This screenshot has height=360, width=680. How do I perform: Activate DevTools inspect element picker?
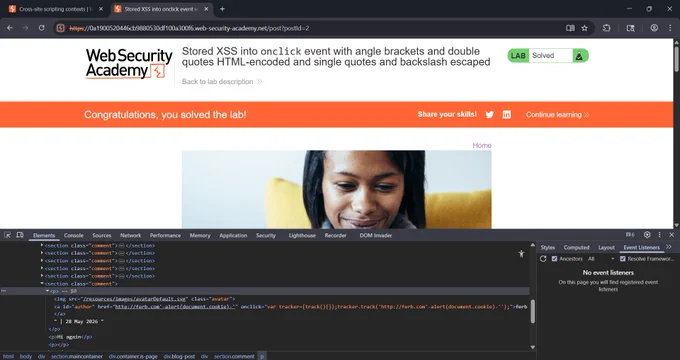7,235
